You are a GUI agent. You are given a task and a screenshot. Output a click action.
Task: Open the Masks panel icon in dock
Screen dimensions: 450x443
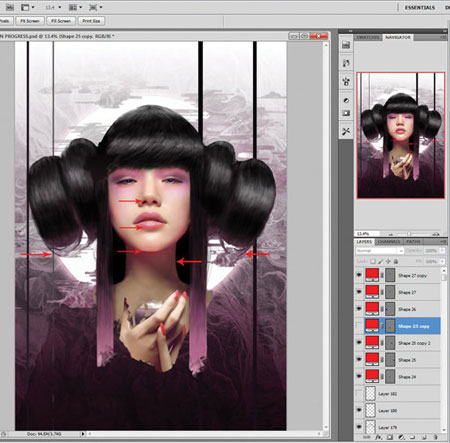[x=346, y=113]
